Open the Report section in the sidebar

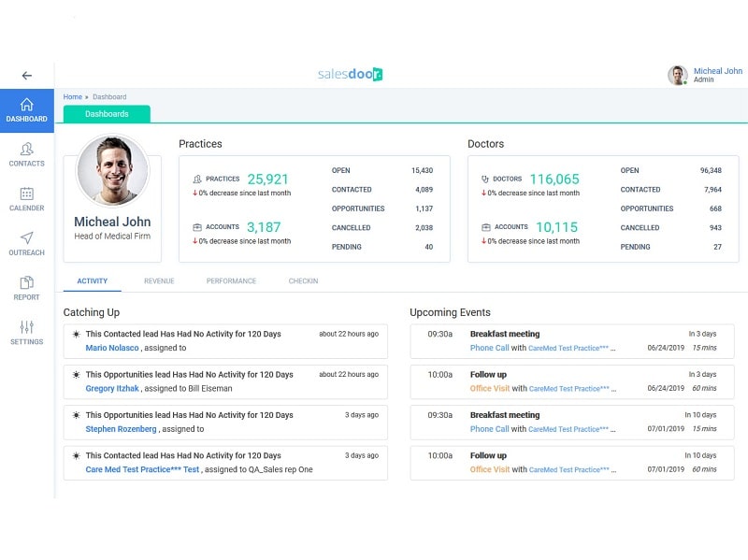point(27,288)
